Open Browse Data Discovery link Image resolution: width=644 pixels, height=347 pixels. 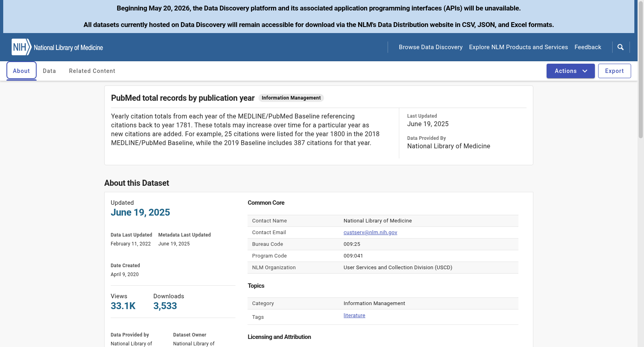431,47
